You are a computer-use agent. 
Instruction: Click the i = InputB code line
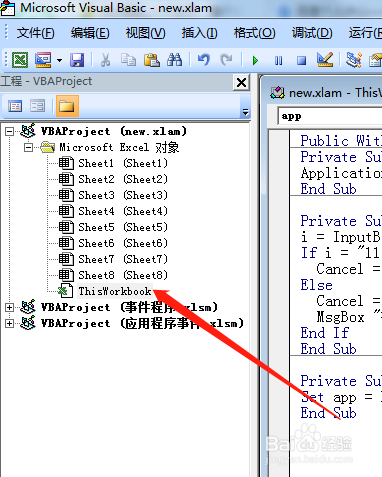pyautogui.click(x=341, y=237)
